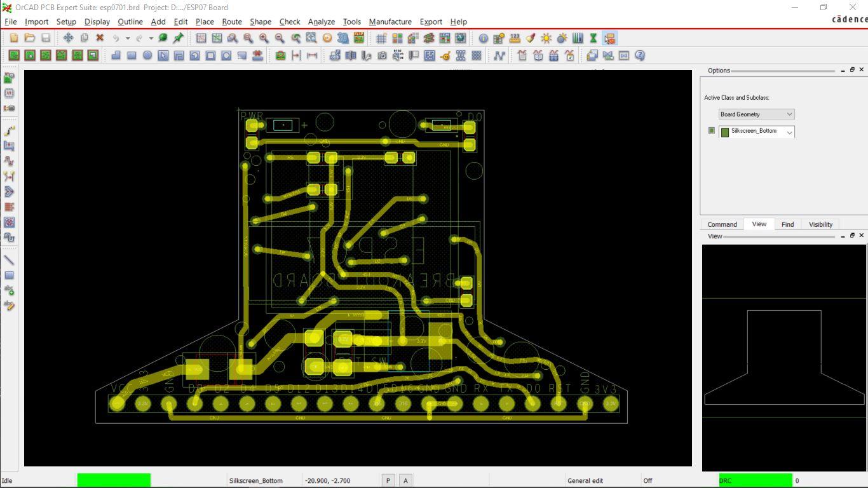Click Zoom Out magnifier icon

pyautogui.click(x=280, y=38)
